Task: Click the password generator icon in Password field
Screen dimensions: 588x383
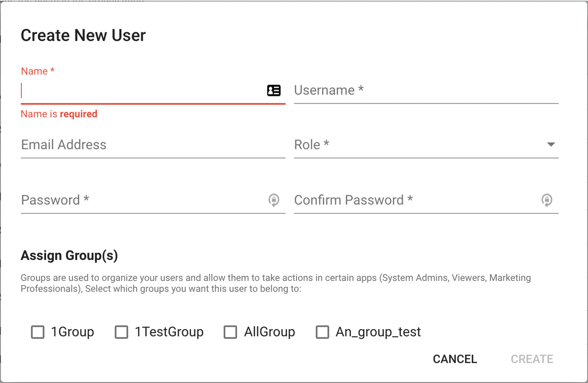Action: coord(274,201)
